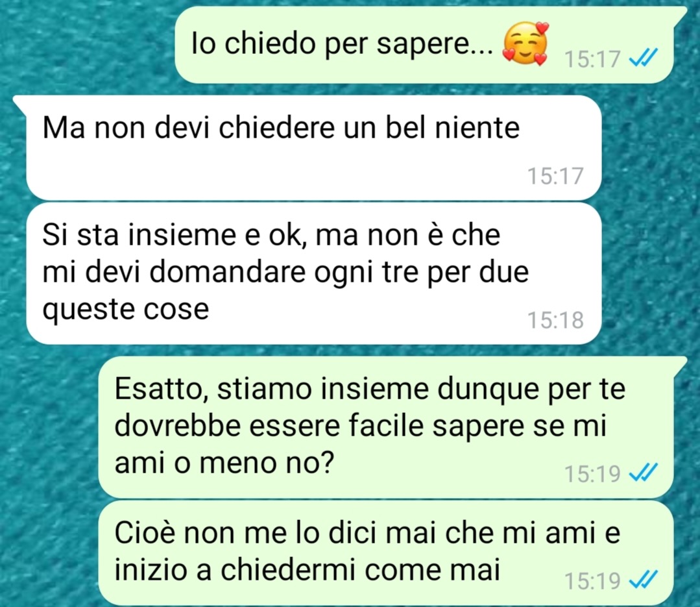
Task: Click the smiling face with hearts emoji
Action: [x=525, y=43]
